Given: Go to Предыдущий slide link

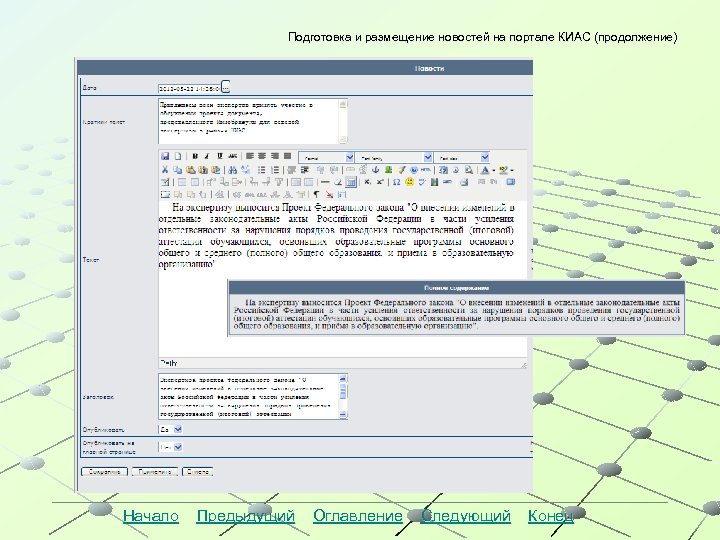Looking at the screenshot, I should point(246,516).
